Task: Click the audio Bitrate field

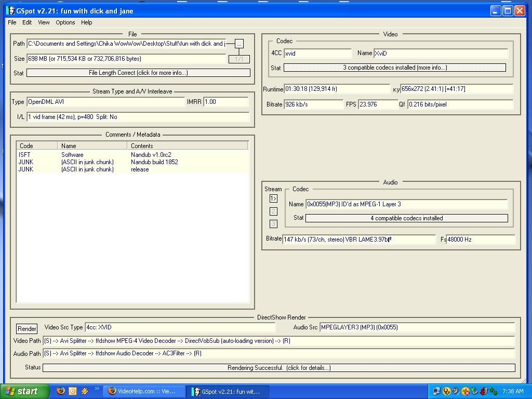Action: 359,240
